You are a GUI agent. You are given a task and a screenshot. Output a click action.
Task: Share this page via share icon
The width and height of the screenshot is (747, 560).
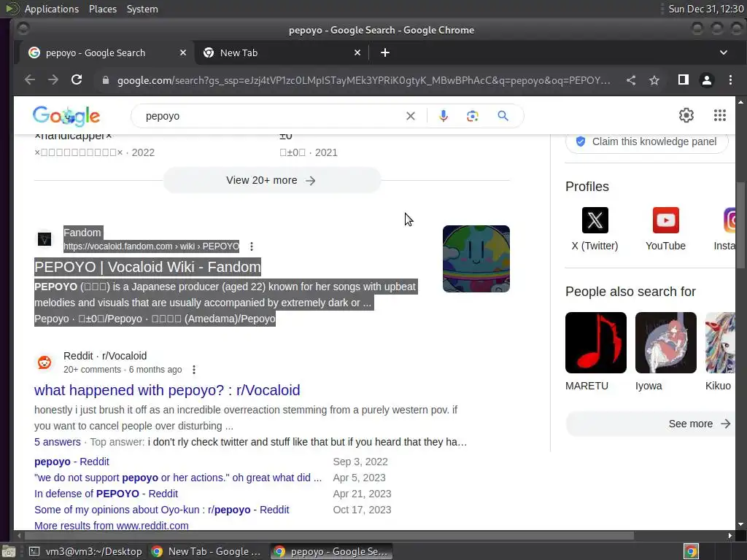click(631, 80)
